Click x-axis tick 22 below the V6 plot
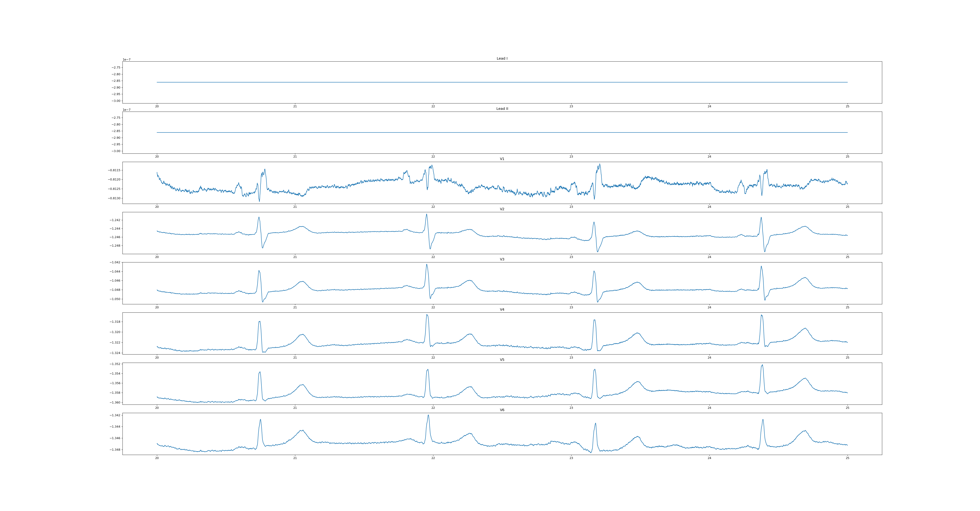The width and height of the screenshot is (980, 511). [433, 458]
